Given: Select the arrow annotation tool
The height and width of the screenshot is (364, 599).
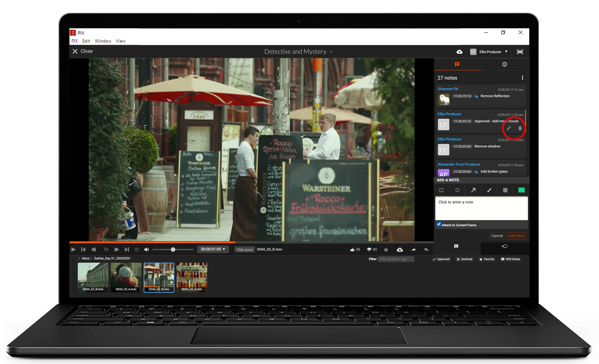Looking at the screenshot, I should coord(473,190).
